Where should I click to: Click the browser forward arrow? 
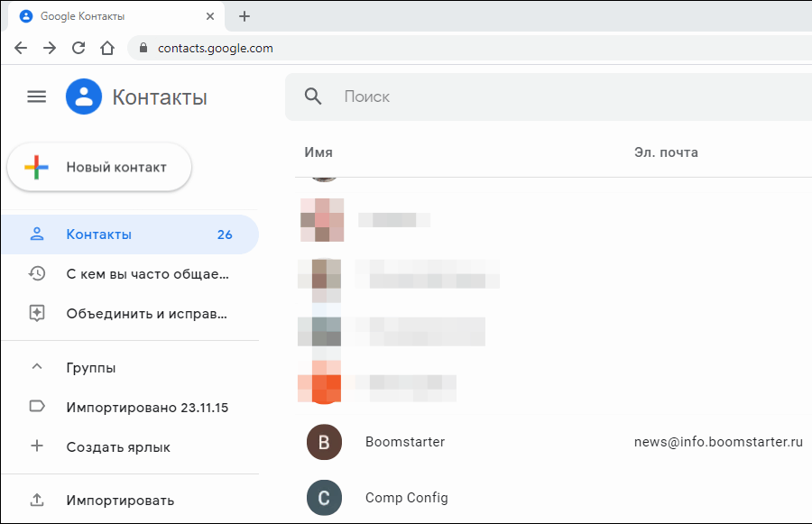tap(50, 48)
